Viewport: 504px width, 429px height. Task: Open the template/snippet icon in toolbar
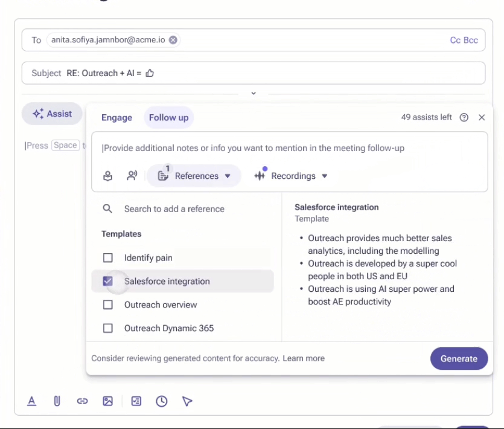coord(136,401)
